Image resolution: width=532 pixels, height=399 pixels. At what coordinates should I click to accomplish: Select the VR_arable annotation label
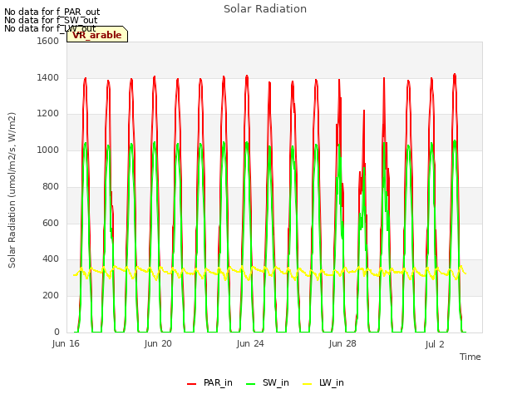pos(97,35)
